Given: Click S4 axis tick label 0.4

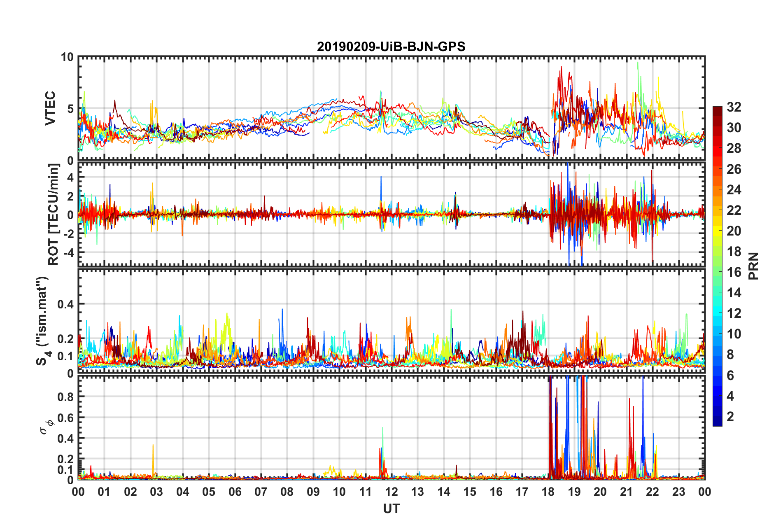Looking at the screenshot, I should (66, 304).
